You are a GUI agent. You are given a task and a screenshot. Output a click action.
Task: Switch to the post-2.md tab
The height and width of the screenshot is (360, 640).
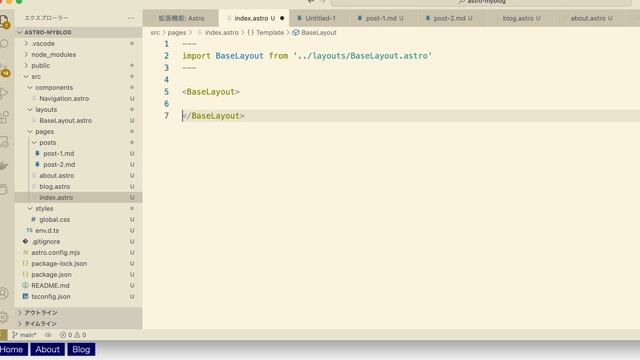tap(452, 18)
